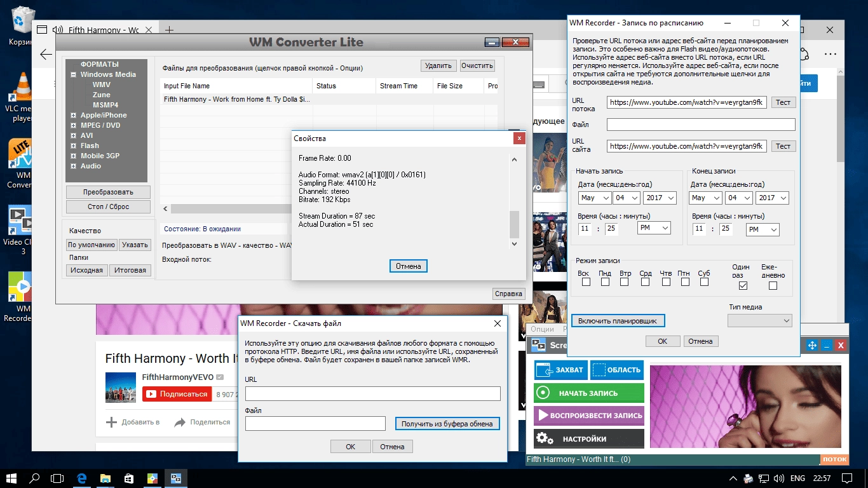
Task: Expand the Audio formats node
Action: 74,166
